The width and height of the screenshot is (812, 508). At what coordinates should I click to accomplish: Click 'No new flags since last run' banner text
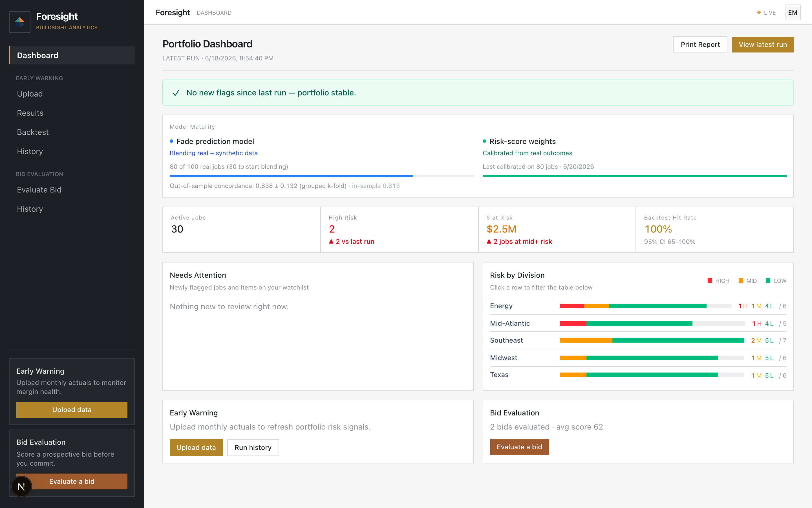click(x=271, y=93)
